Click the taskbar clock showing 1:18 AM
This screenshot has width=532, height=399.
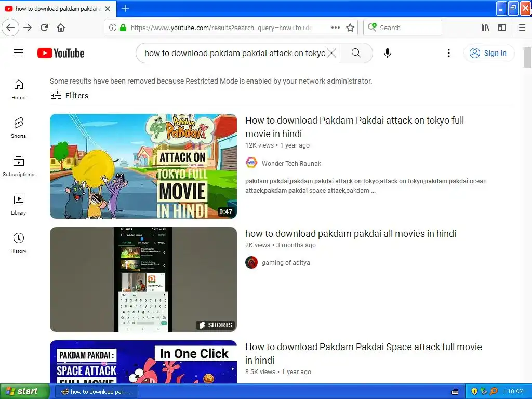[x=513, y=392]
